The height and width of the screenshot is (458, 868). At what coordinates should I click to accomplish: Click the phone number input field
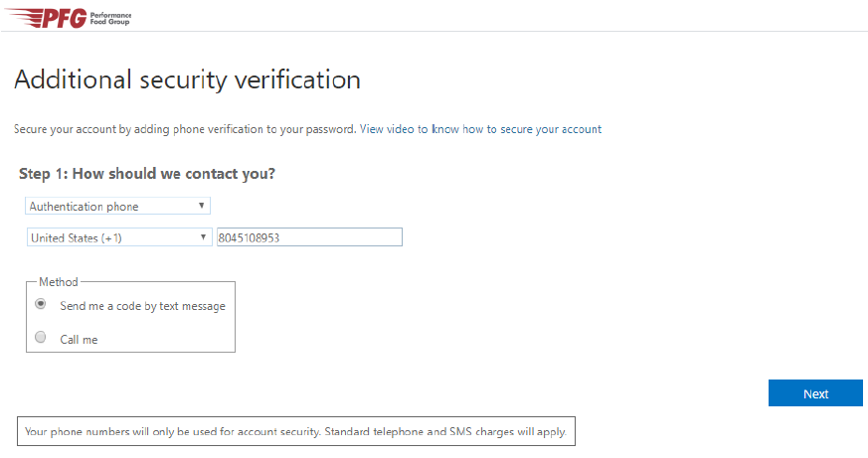coord(308,237)
